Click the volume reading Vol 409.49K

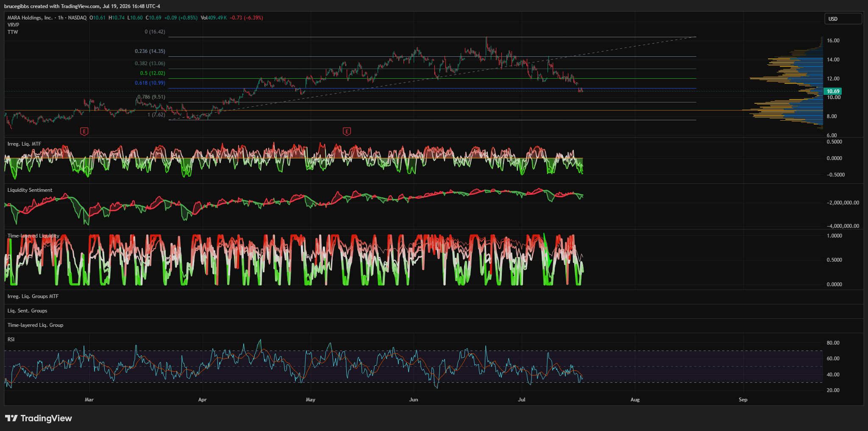coord(214,18)
